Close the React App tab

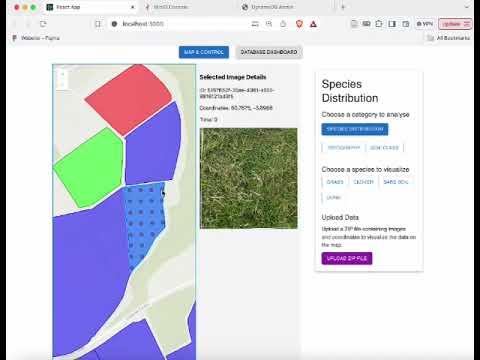(132, 7)
